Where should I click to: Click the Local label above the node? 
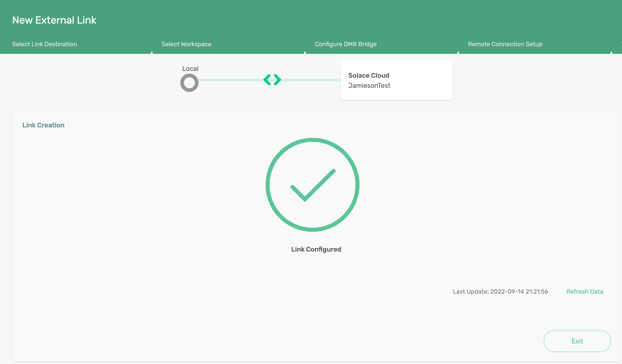pos(190,69)
